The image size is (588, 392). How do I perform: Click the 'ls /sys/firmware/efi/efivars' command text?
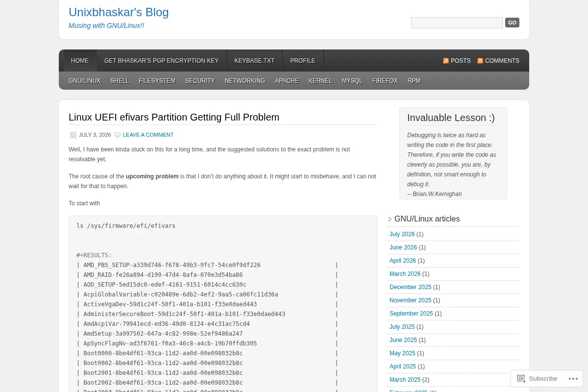pos(126,226)
